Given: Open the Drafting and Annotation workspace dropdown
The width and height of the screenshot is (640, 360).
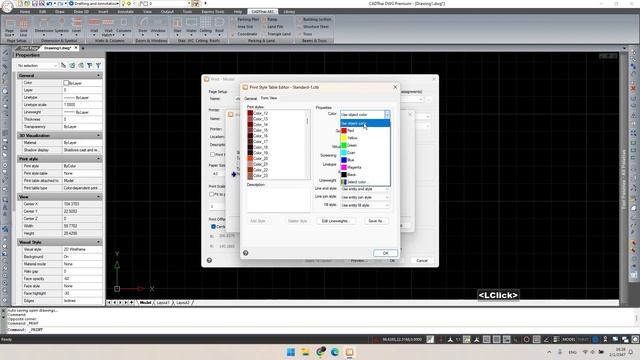Looking at the screenshot, I should pos(94,3).
